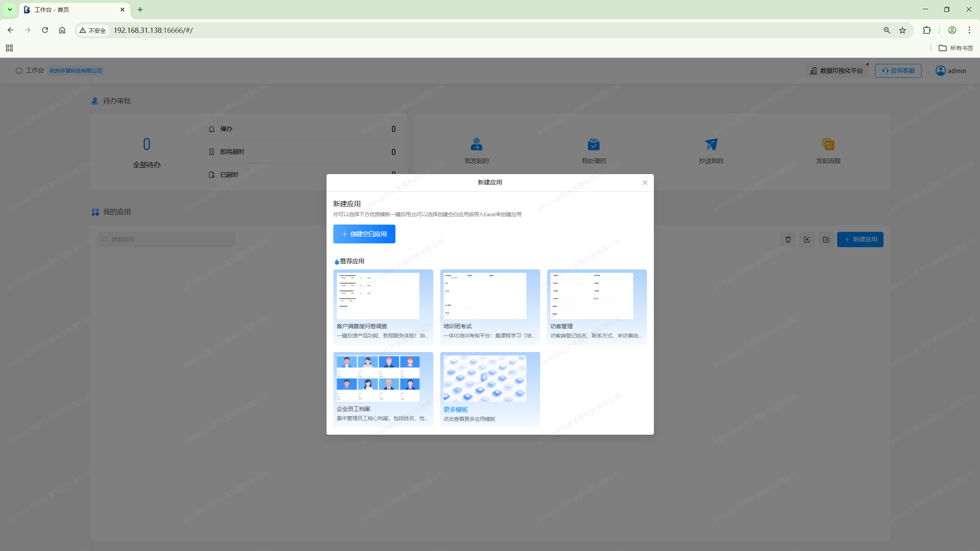Open 所有书签 bookmarks folder

click(956, 48)
